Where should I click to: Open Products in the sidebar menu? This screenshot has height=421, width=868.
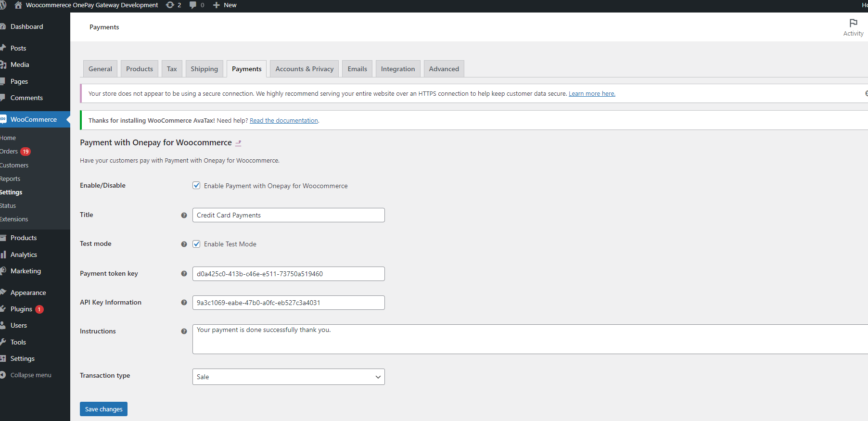(x=24, y=238)
